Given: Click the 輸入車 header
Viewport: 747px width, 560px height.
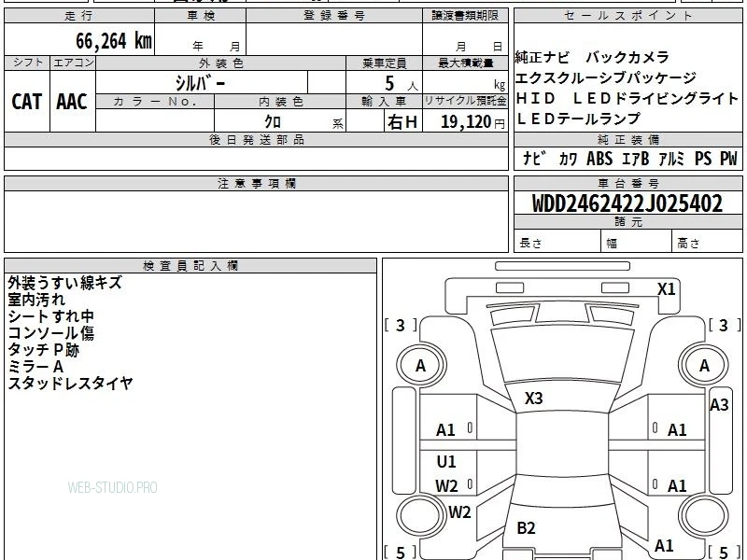Looking at the screenshot, I should pyautogui.click(x=384, y=102).
